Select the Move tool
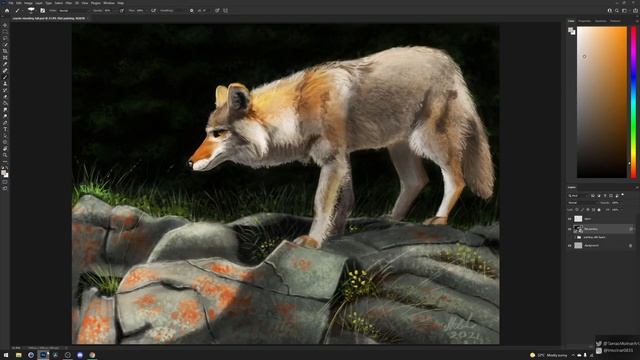The image size is (640, 360). [5, 25]
